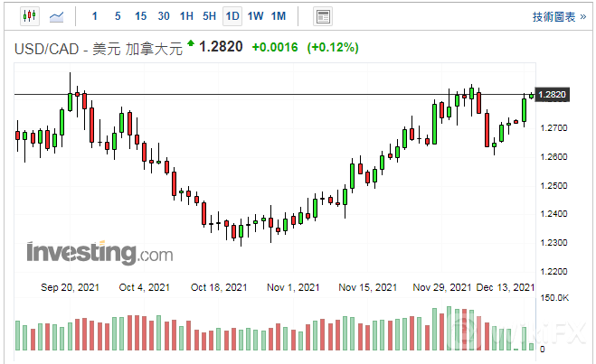Change chart to 1M interval
This screenshot has width=596, height=364.
tap(279, 16)
